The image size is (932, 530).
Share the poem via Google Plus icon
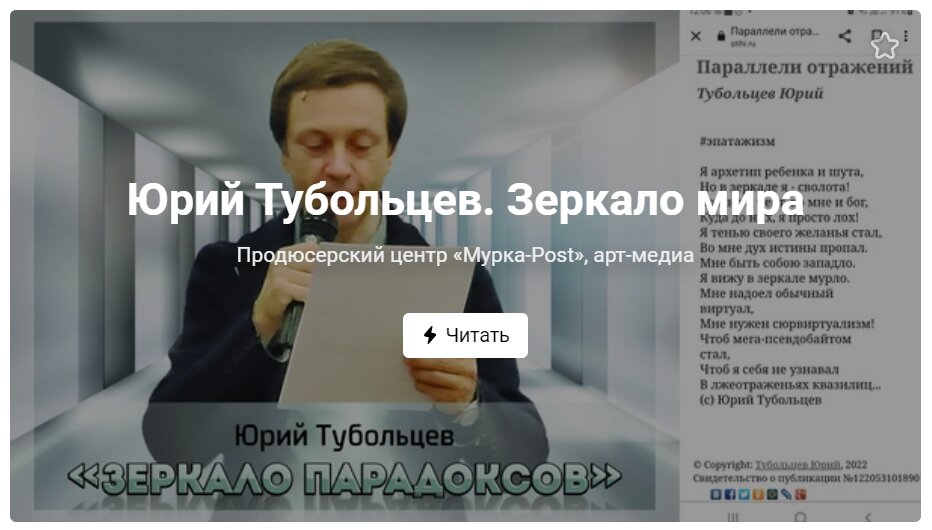tap(800, 494)
